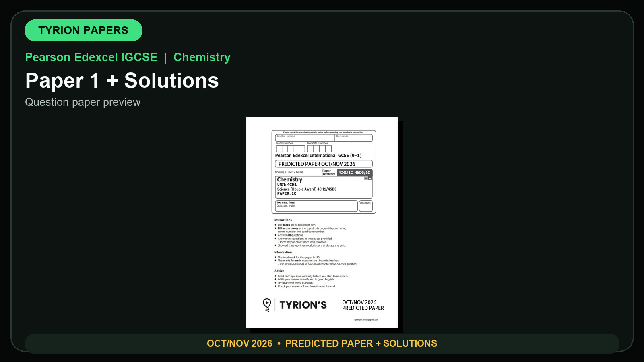Screen dimensions: 644x362
Task: Click the small gray square under paper reference
Action: coord(366,178)
